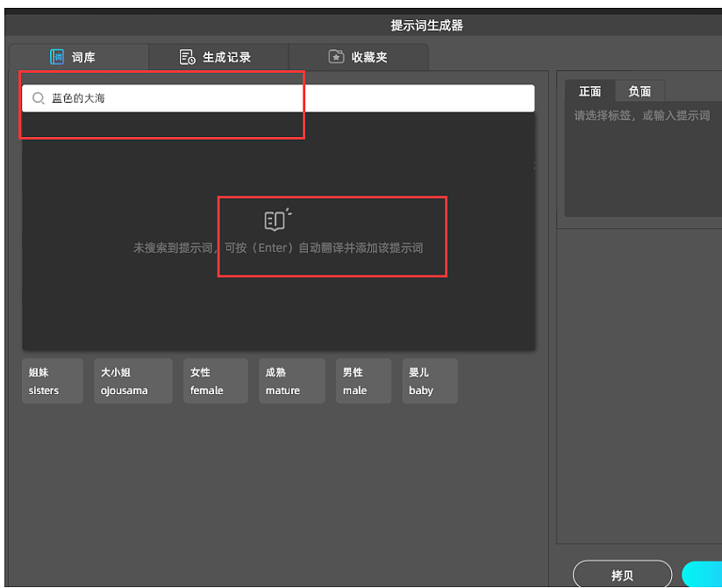Open the 收藏夹 favorites tab
The width and height of the screenshot is (722, 588).
361,55
